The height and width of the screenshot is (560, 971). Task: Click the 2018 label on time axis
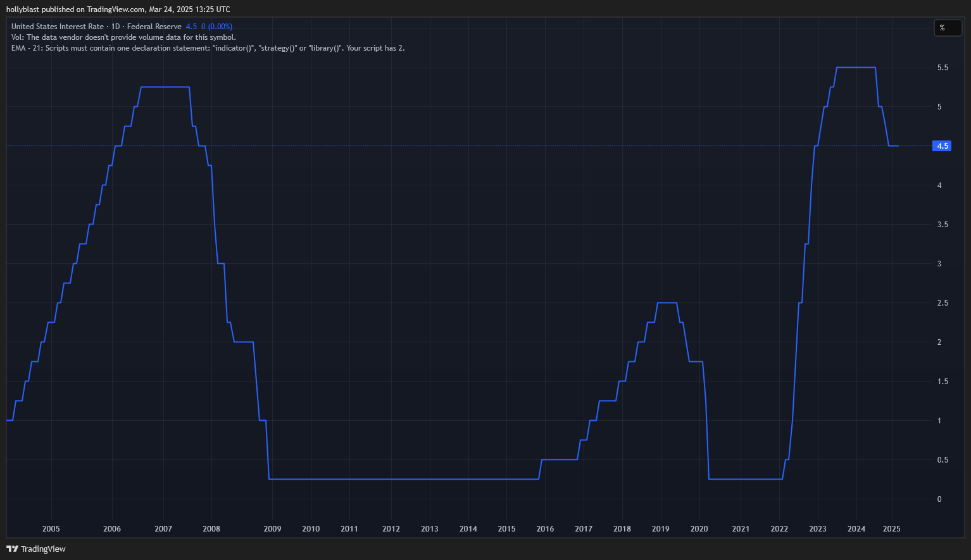click(622, 529)
